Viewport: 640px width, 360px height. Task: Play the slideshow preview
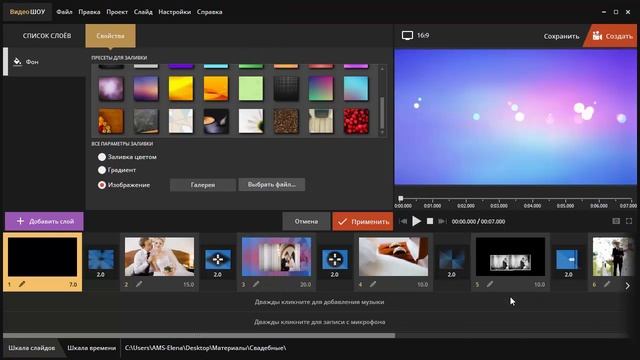[x=416, y=221]
